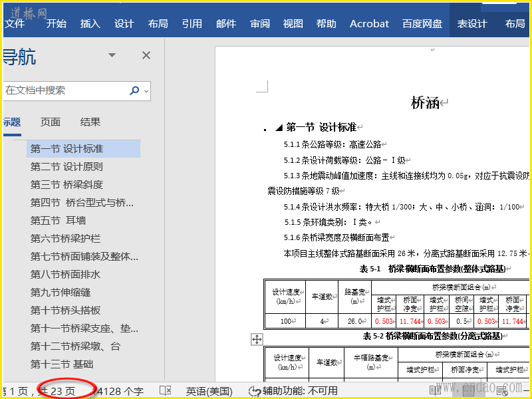The height and width of the screenshot is (399, 532).
Task: Switch to the 插入 ribbon tab
Action: pyautogui.click(x=90, y=24)
